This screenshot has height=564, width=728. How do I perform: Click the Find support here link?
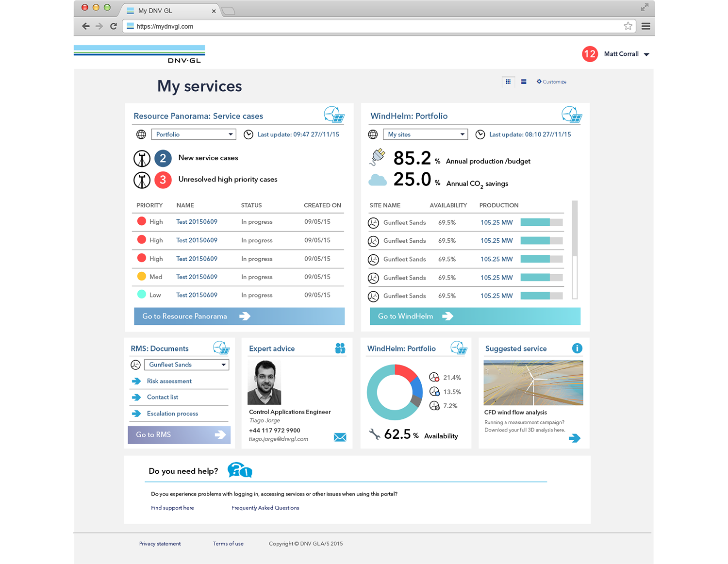point(172,508)
